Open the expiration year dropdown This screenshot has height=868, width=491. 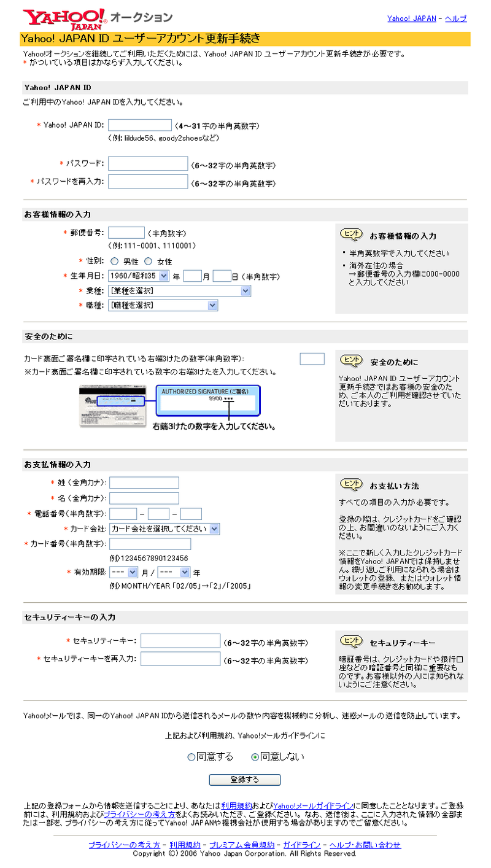coord(174,572)
